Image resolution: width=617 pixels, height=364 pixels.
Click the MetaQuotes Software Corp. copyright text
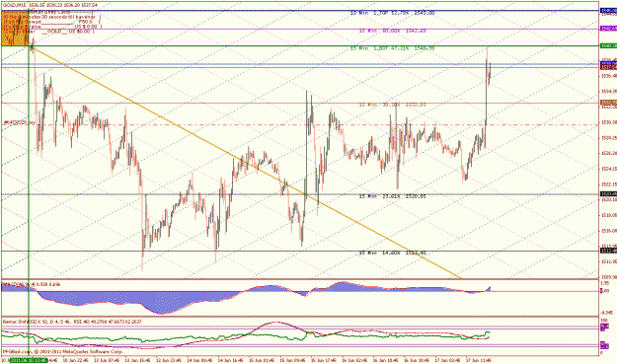click(x=63, y=352)
